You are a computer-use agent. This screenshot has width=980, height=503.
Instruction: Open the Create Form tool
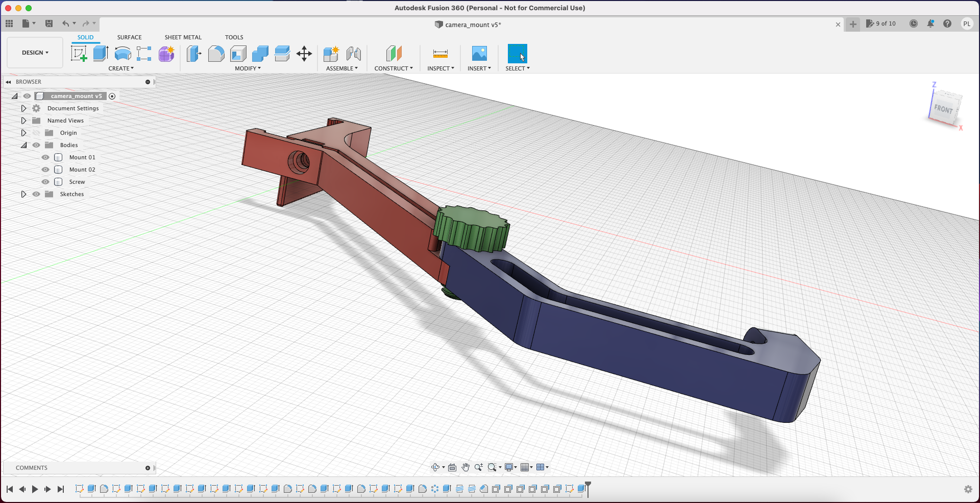click(166, 53)
